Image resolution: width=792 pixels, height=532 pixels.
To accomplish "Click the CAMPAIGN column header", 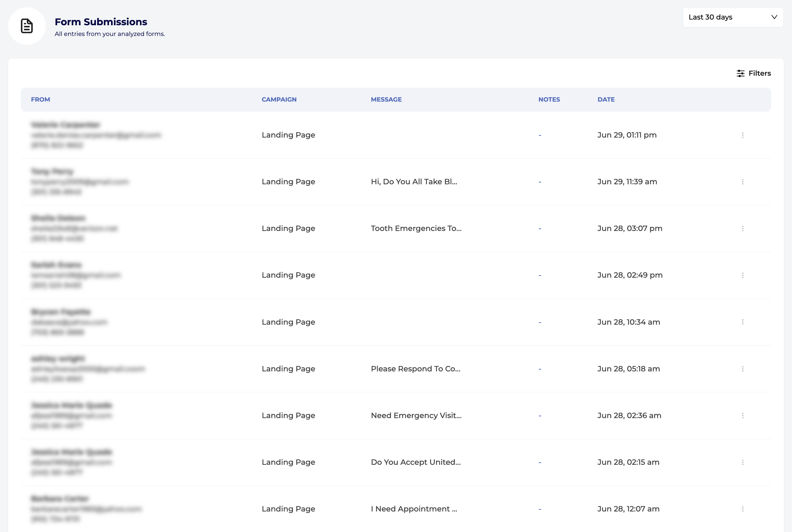I will tap(279, 99).
